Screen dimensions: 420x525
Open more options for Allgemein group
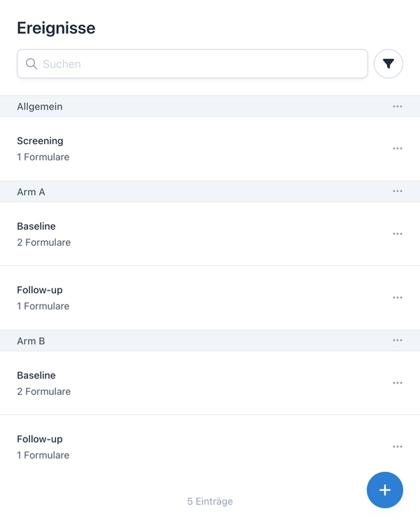tap(398, 106)
